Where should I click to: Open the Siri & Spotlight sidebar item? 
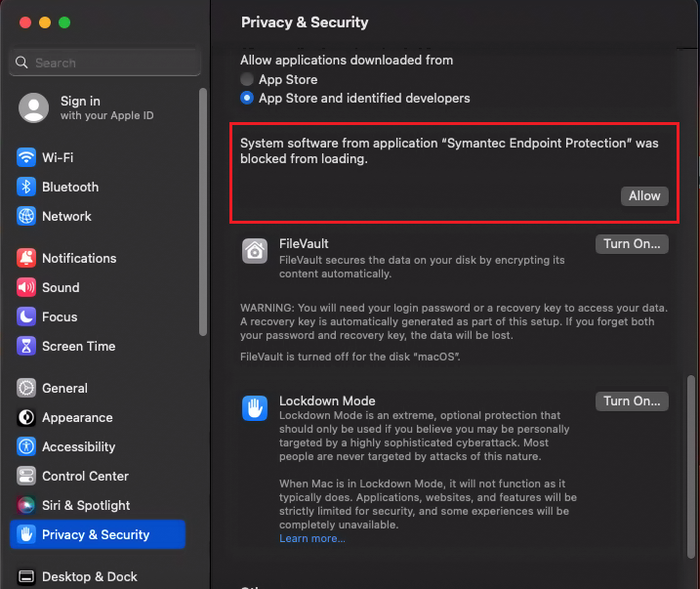click(98, 505)
